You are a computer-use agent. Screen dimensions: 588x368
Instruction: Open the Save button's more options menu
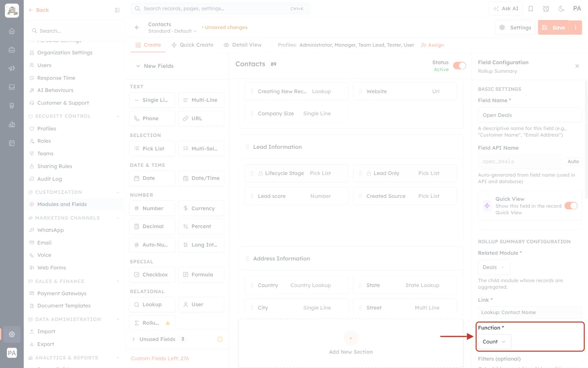(575, 27)
